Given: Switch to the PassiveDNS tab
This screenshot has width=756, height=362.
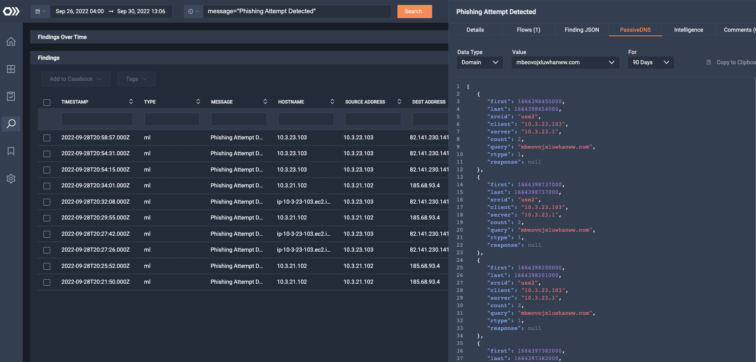Looking at the screenshot, I should pos(635,30).
